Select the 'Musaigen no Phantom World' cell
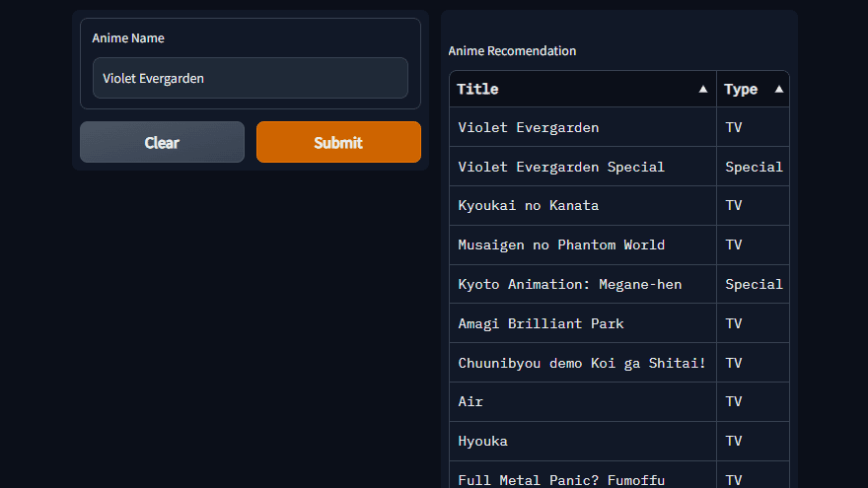This screenshot has width=868, height=488. (583, 245)
